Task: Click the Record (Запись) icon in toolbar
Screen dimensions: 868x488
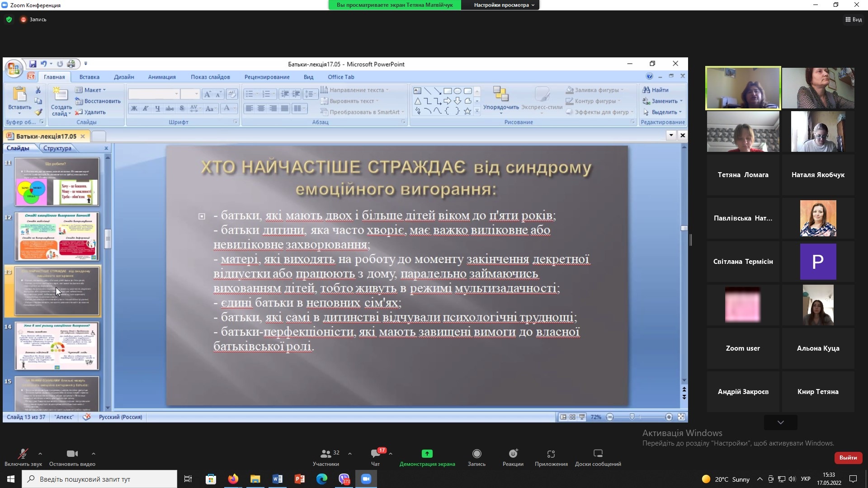Action: tap(476, 454)
